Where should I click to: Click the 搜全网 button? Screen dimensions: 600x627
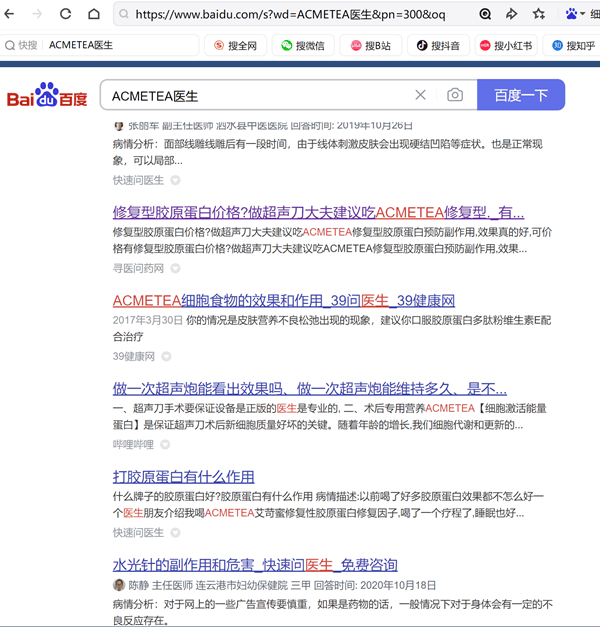[235, 46]
